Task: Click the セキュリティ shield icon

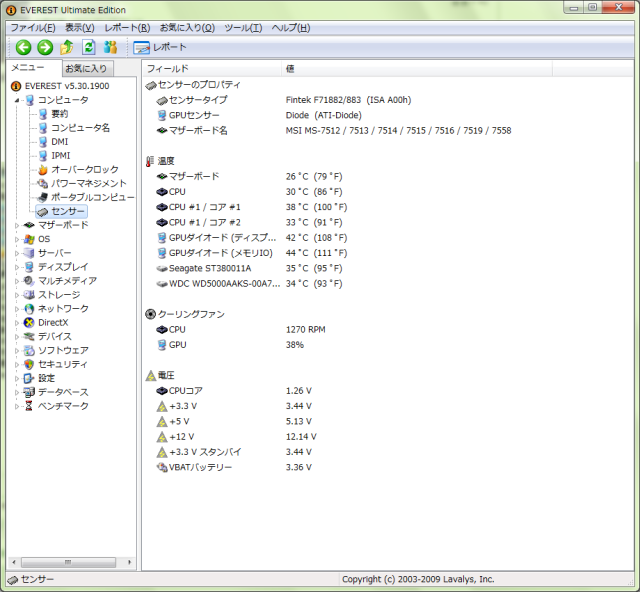Action: click(29, 364)
